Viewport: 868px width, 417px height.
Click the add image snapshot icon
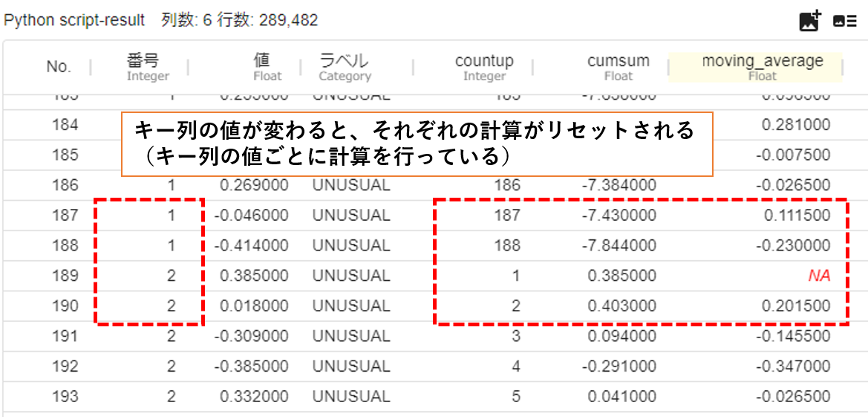click(809, 21)
